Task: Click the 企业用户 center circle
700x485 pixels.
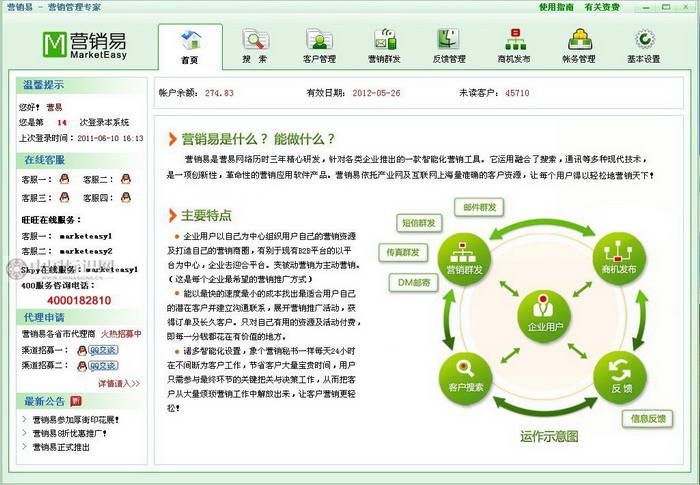Action: pyautogui.click(x=544, y=317)
